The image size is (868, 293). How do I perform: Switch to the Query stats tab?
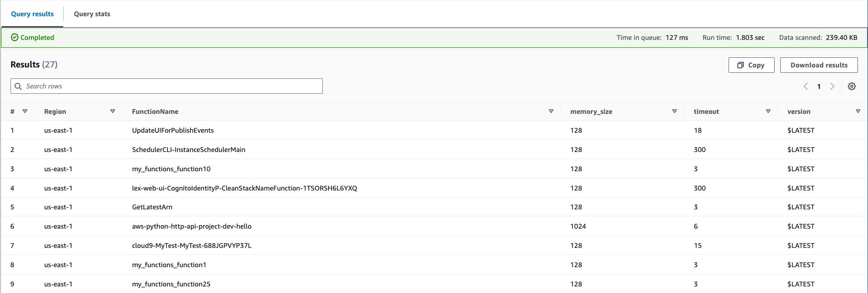coord(92,14)
